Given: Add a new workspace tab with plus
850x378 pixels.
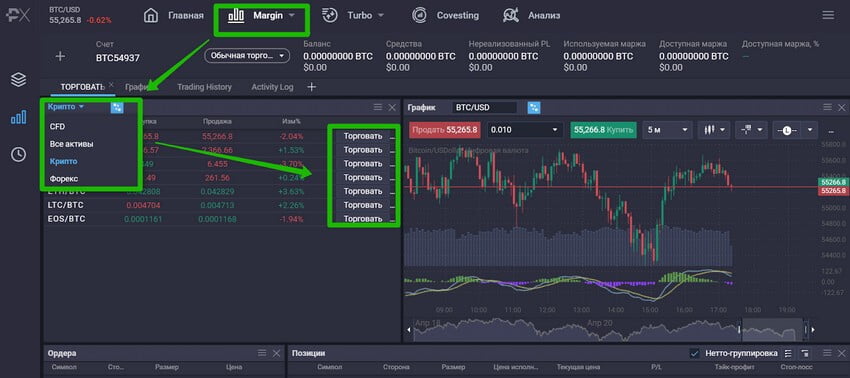Looking at the screenshot, I should coord(311,87).
